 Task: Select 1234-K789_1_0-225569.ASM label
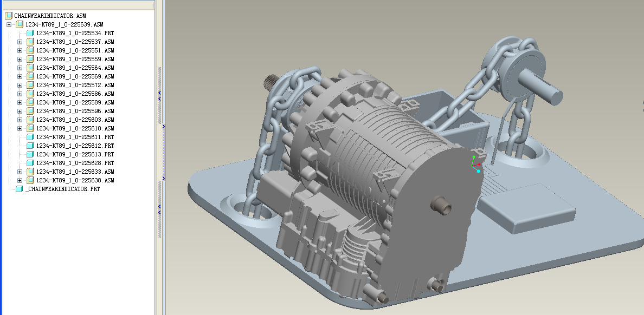[75, 76]
